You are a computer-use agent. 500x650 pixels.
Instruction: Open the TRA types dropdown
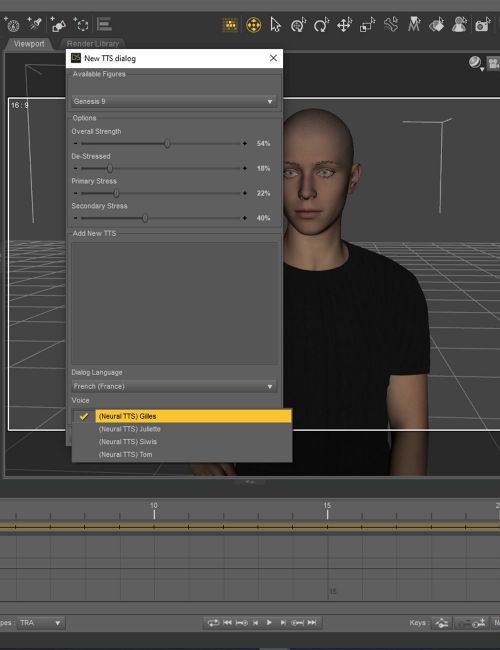[41, 623]
